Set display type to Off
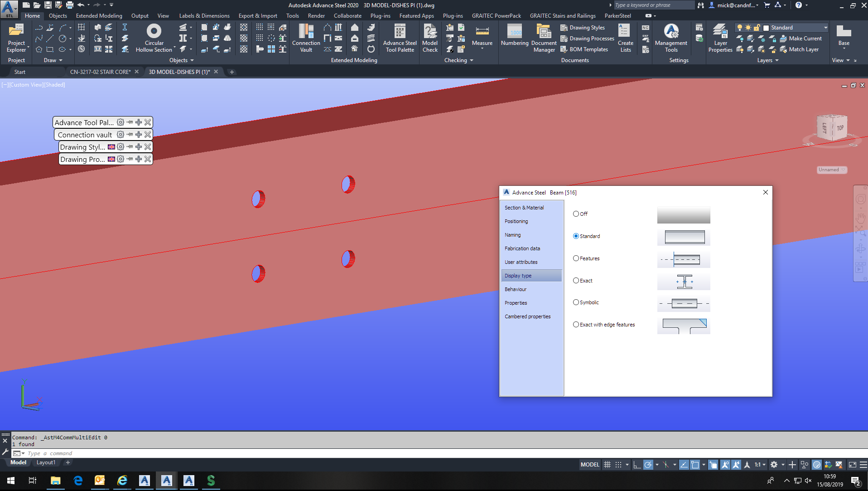The width and height of the screenshot is (868, 491). (x=576, y=214)
